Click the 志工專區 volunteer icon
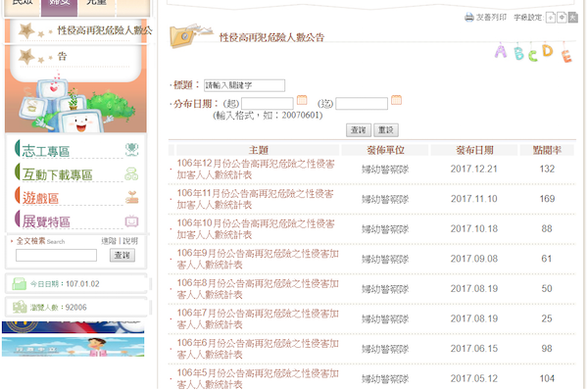588x390 pixels. point(131,149)
